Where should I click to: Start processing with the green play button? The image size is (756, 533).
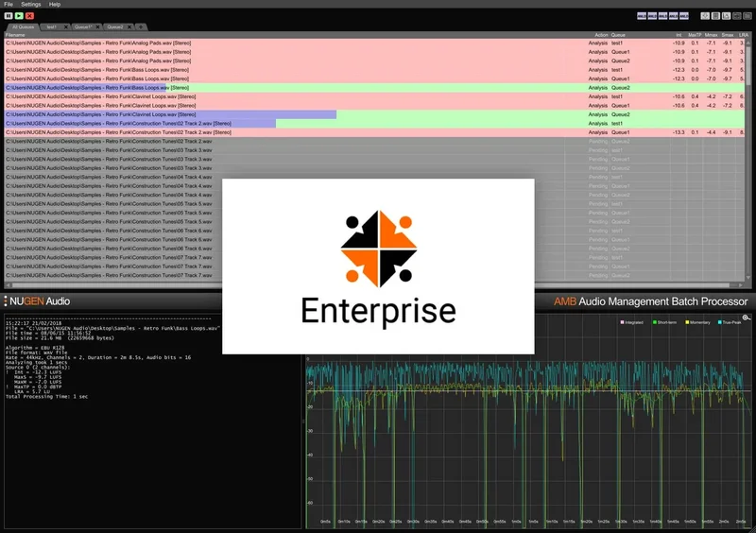tap(19, 16)
